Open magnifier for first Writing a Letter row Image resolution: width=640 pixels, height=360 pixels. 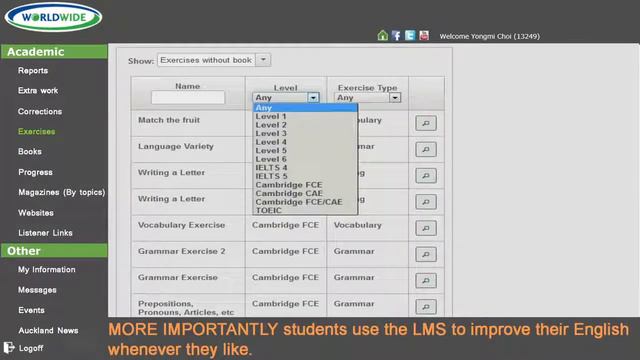(426, 176)
